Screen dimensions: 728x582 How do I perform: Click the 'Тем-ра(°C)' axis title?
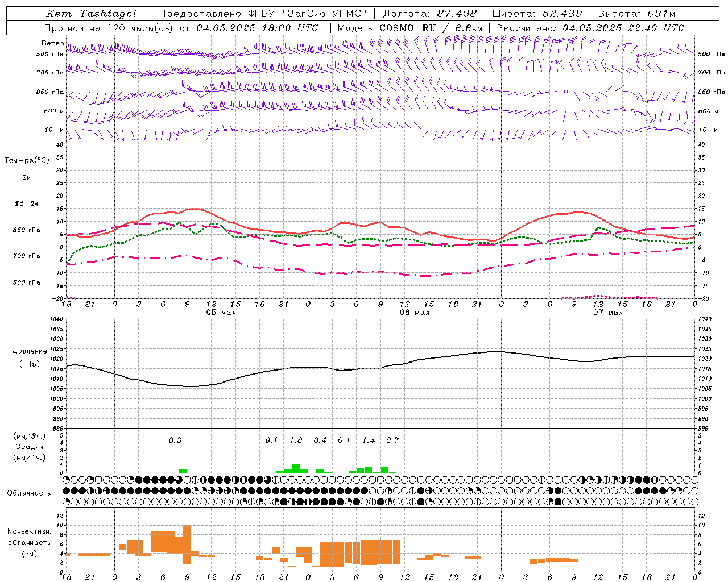tap(27, 161)
